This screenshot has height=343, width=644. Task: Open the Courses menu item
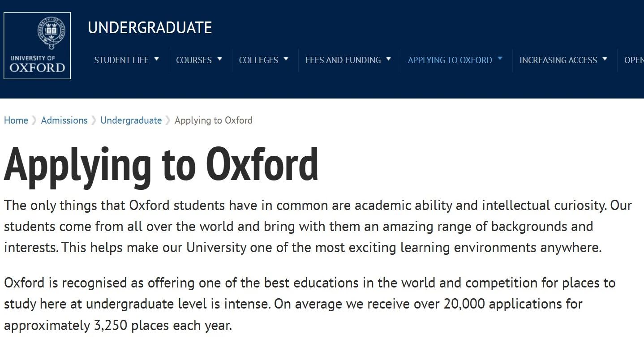194,60
